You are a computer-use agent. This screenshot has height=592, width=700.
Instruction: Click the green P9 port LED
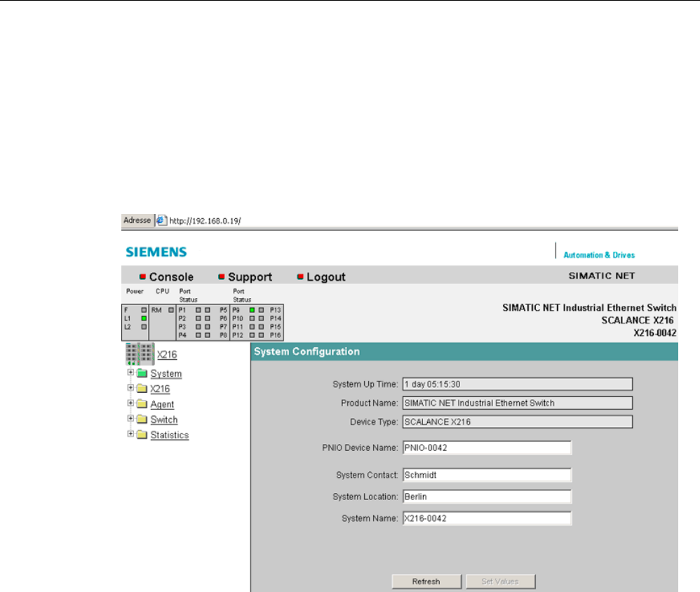(253, 310)
